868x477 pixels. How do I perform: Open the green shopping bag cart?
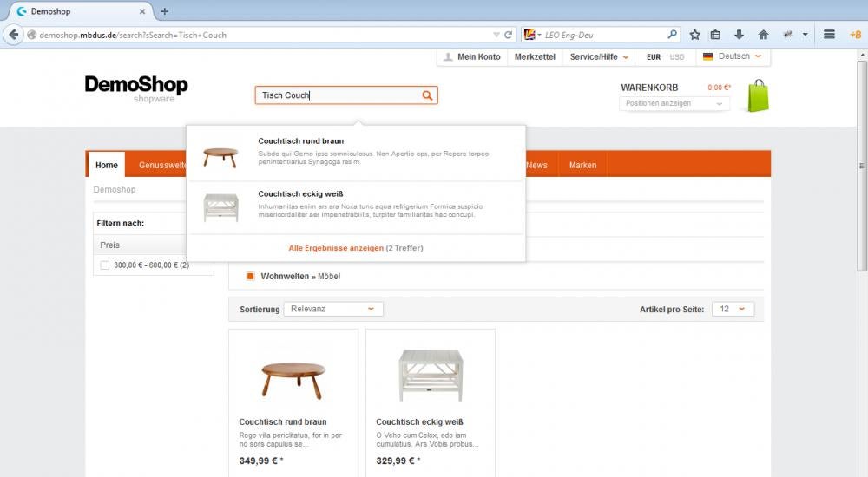click(x=758, y=96)
